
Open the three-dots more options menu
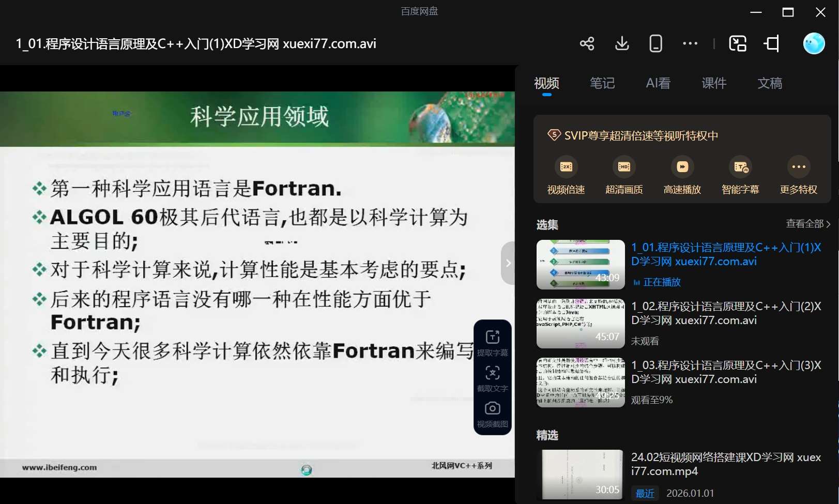pyautogui.click(x=690, y=43)
